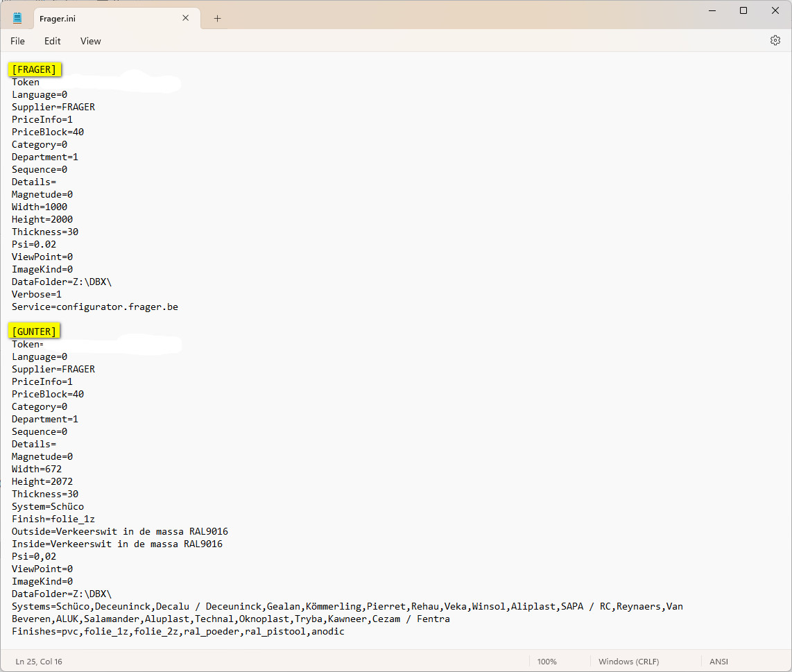Click the System=Schüco line
The image size is (792, 672).
pyautogui.click(x=48, y=506)
